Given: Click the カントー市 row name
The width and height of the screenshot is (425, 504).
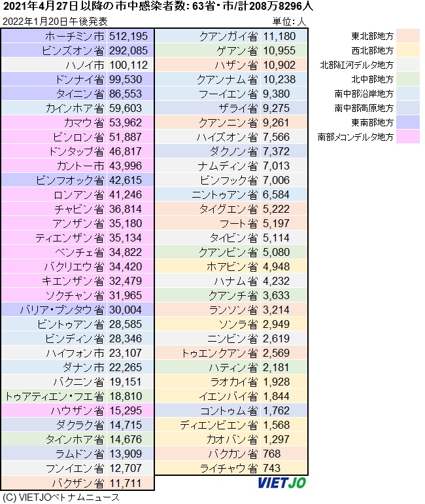Looking at the screenshot, I should click(80, 166).
